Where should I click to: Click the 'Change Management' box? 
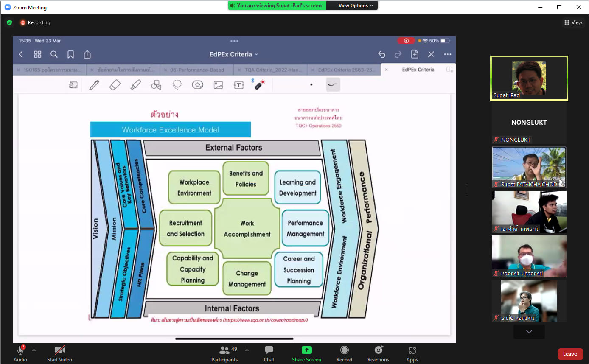247,279
